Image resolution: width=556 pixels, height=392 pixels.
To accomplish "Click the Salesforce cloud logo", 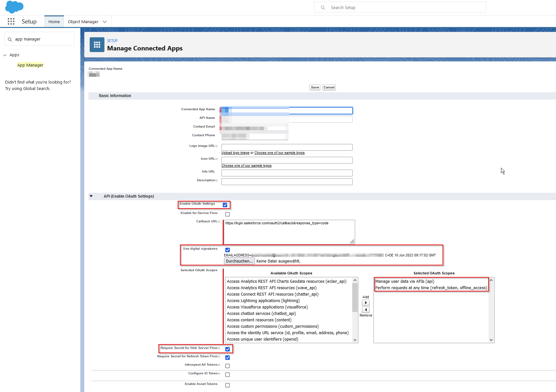I will click(14, 7).
